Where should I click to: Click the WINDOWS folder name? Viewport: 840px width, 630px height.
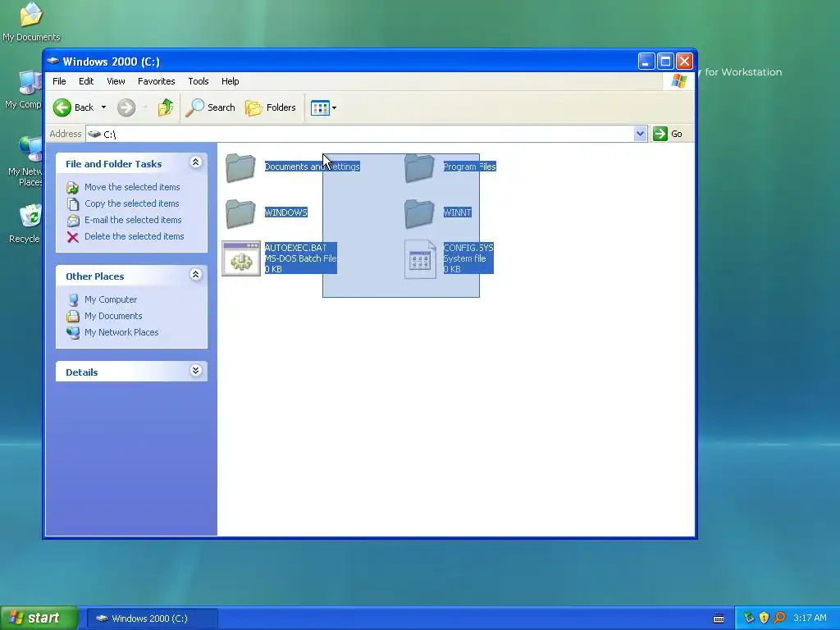[x=286, y=212]
